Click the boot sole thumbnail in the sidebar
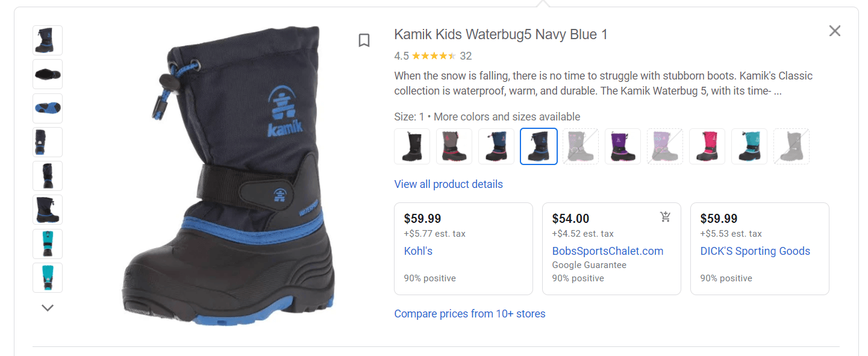This screenshot has height=356, width=868. [x=47, y=108]
